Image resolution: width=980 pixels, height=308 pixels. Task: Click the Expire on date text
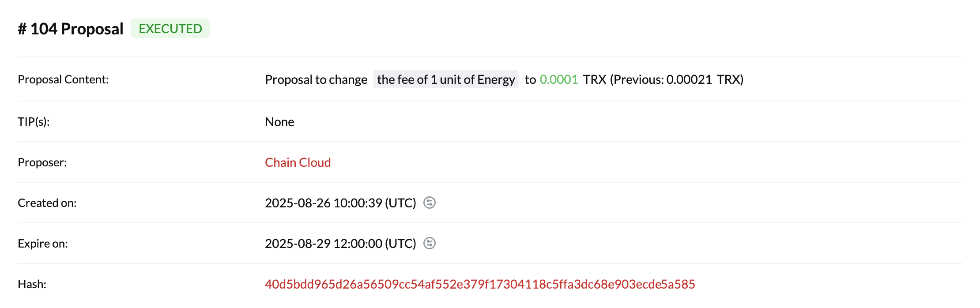[340, 243]
